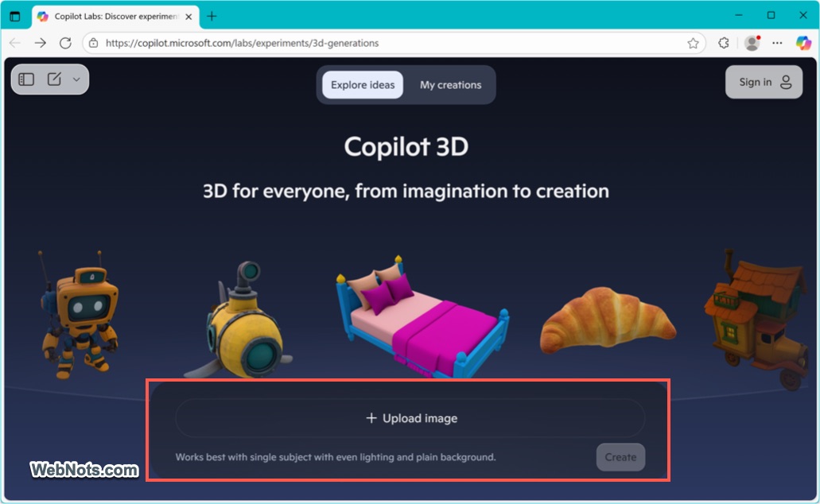The image size is (820, 504).
Task: Refresh the page
Action: pyautogui.click(x=65, y=43)
